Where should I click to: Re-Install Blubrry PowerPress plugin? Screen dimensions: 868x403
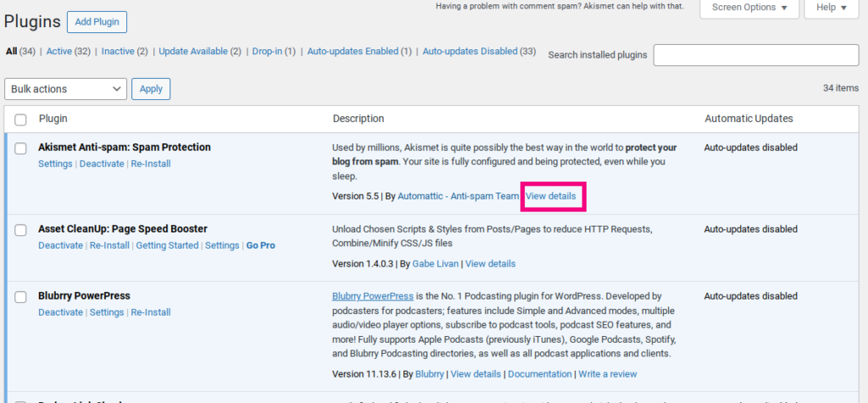click(x=151, y=312)
